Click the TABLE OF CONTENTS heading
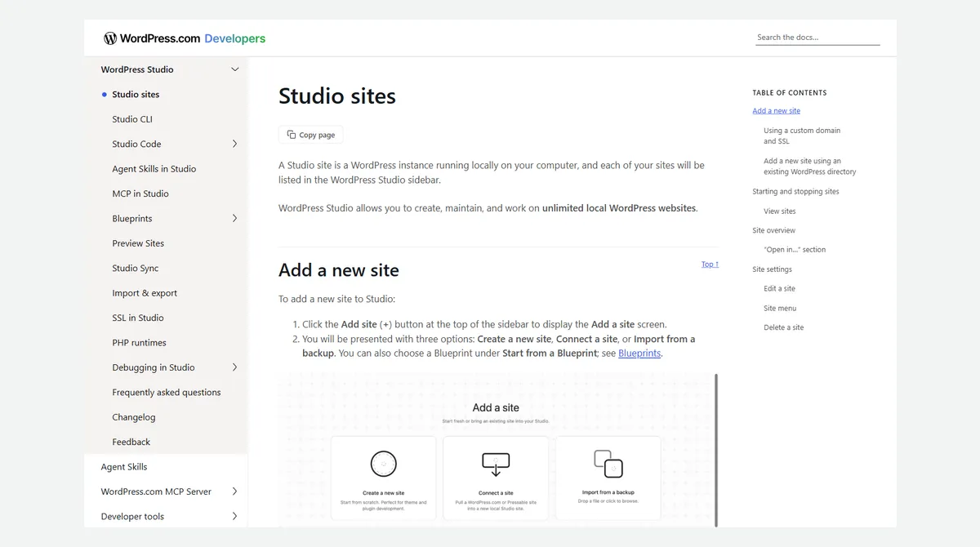Image resolution: width=980 pixels, height=547 pixels. tap(789, 93)
